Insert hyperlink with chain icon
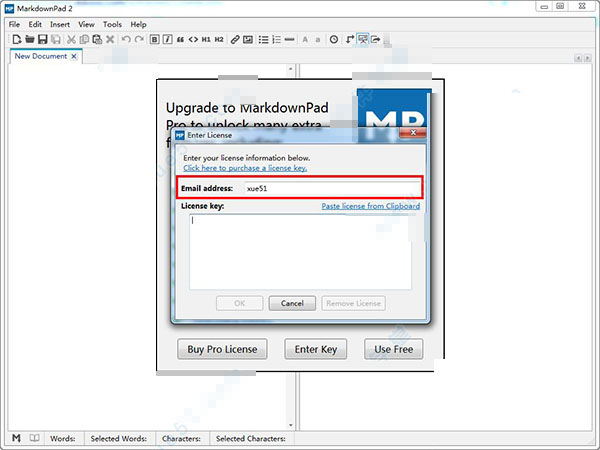600x450 pixels. point(235,39)
